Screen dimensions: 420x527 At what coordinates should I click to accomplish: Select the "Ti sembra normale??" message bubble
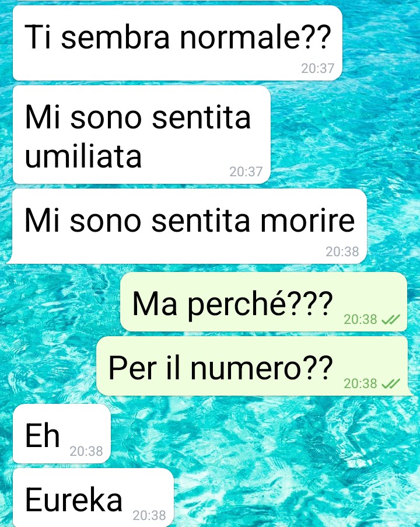click(177, 43)
